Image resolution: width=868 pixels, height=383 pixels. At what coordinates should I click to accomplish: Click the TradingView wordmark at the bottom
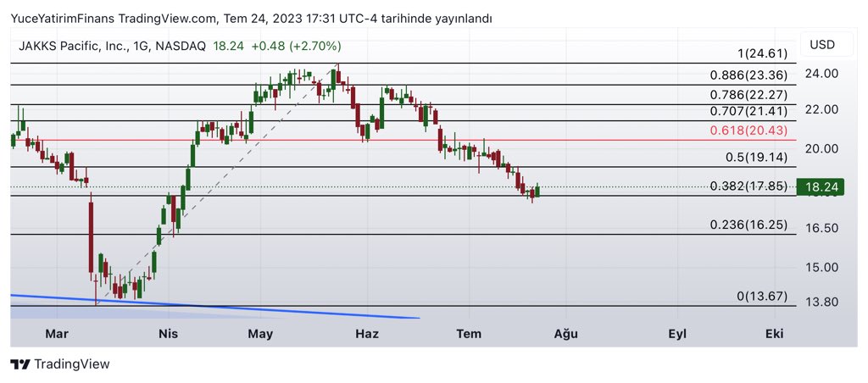(x=72, y=364)
